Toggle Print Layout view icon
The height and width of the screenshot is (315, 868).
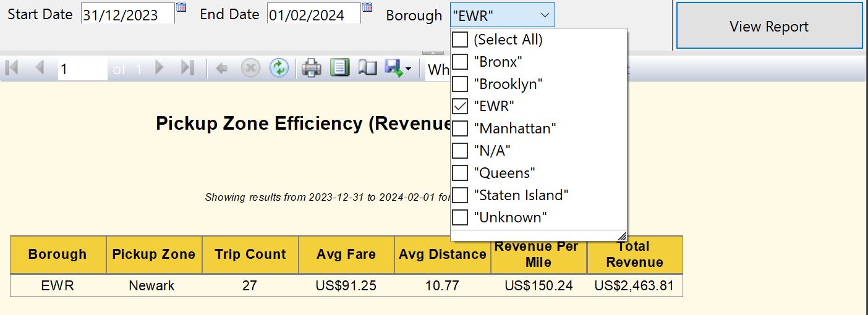tap(339, 68)
